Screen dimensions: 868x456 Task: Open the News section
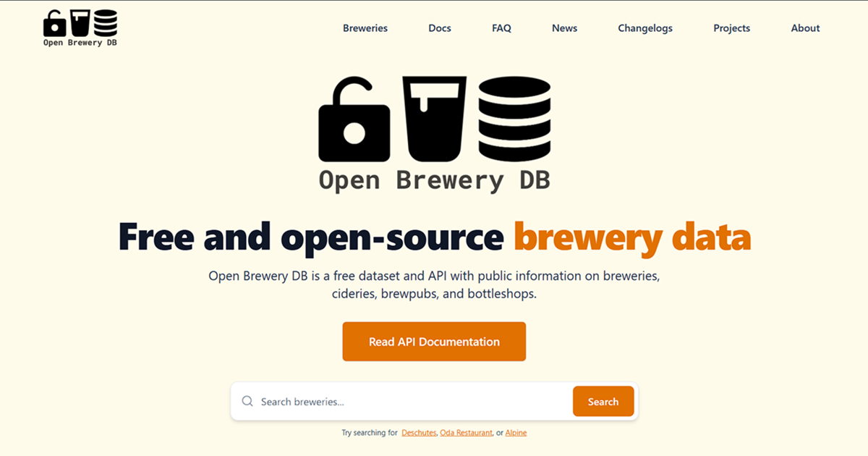pos(564,28)
